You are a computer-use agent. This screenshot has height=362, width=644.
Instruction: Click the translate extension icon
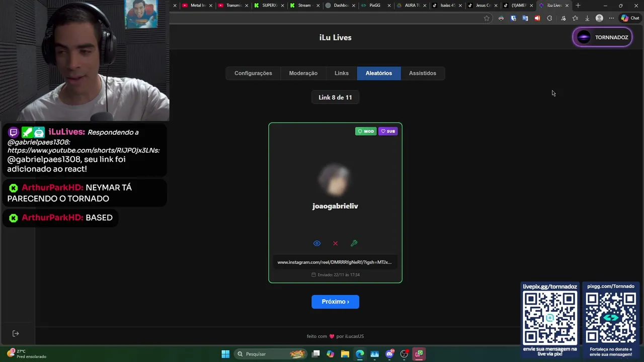click(x=525, y=18)
